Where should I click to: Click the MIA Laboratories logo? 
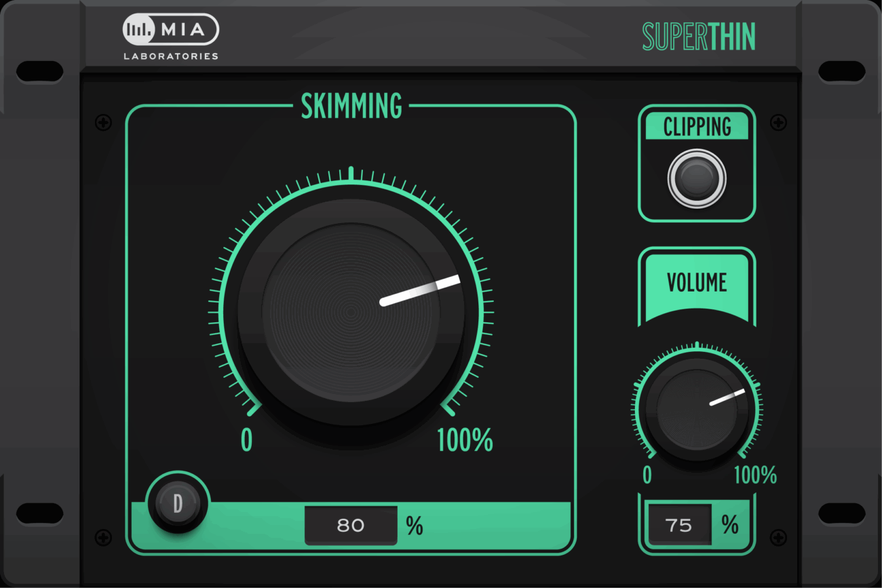coord(170,36)
